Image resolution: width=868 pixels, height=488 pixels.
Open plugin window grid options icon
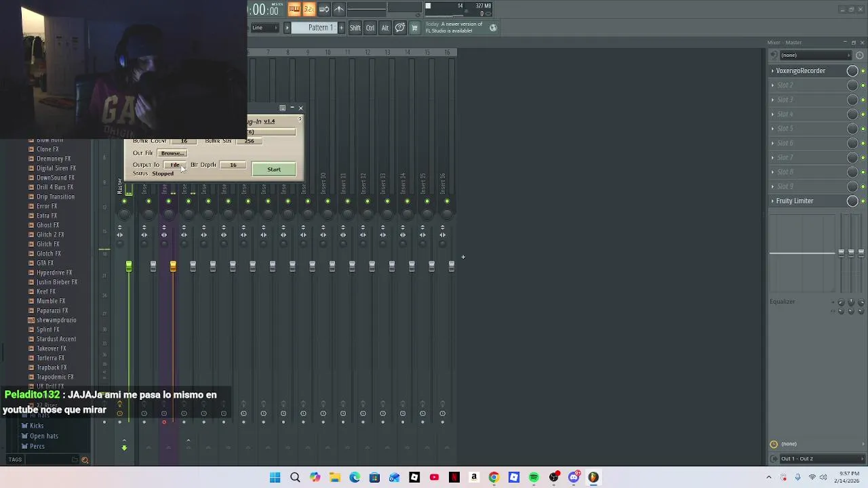(x=283, y=108)
